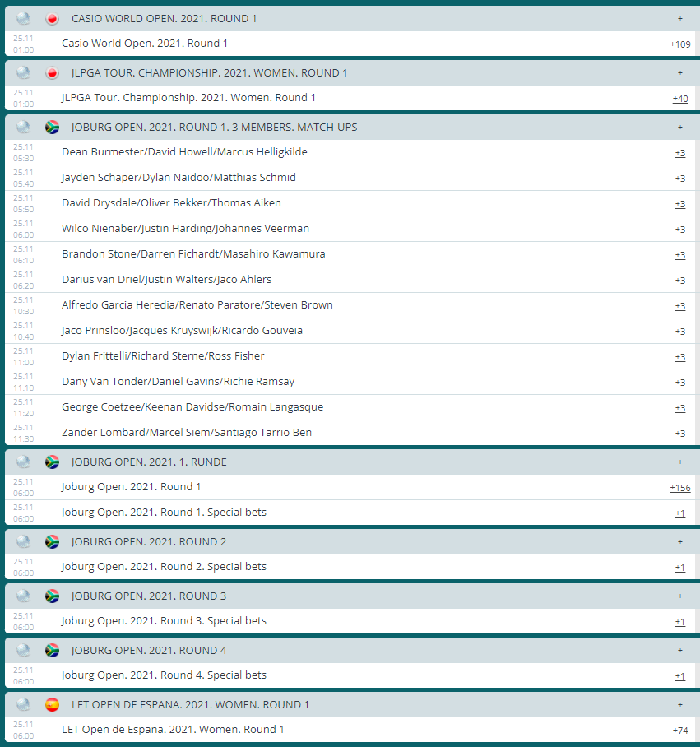Click Spain flag icon in LET Open de Espana header
This screenshot has width=700, height=747.
[x=52, y=705]
